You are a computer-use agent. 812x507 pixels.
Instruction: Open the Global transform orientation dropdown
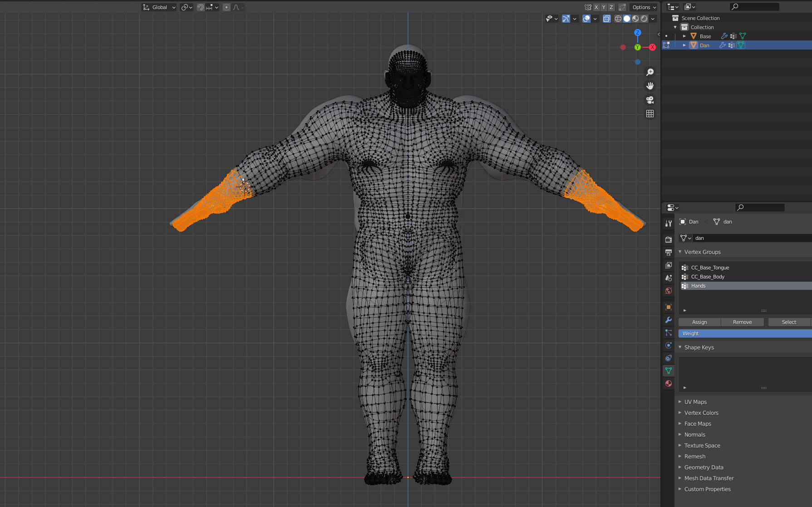(159, 7)
